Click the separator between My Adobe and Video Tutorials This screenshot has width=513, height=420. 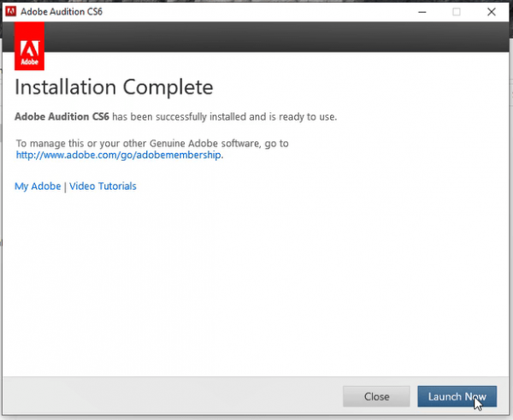point(65,186)
